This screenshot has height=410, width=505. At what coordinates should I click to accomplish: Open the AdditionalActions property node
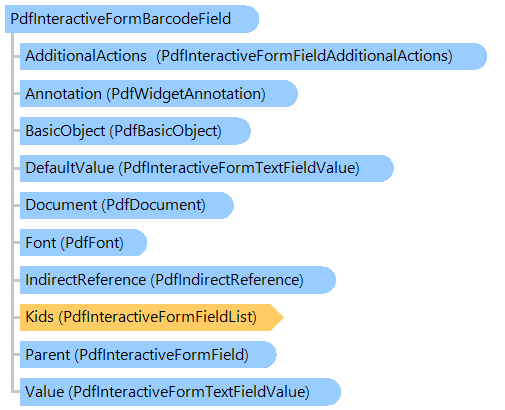pos(253,56)
